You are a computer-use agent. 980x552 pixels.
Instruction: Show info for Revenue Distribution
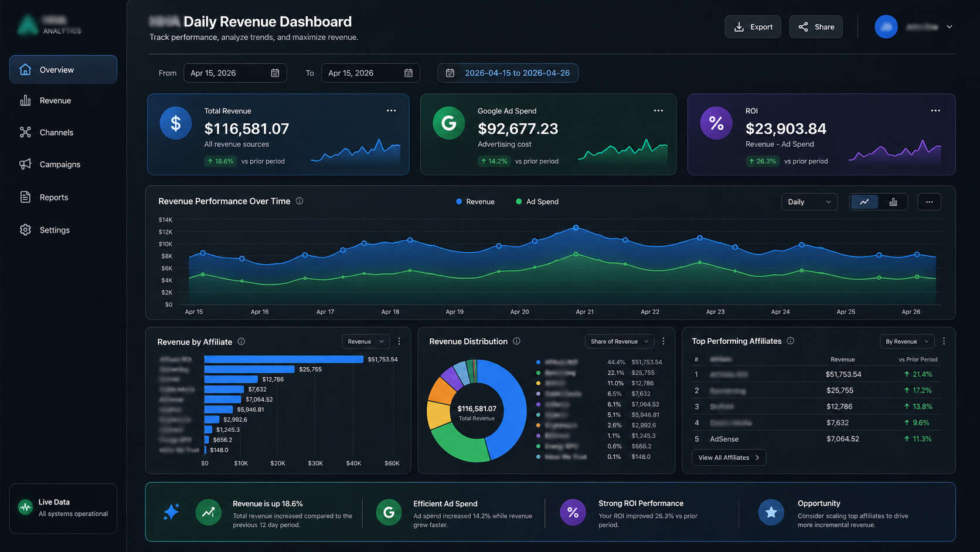coord(516,341)
